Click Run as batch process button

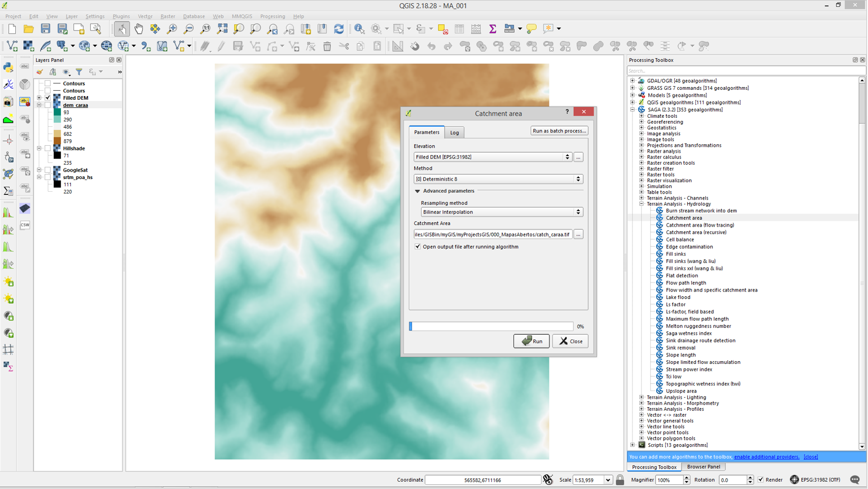pyautogui.click(x=559, y=131)
